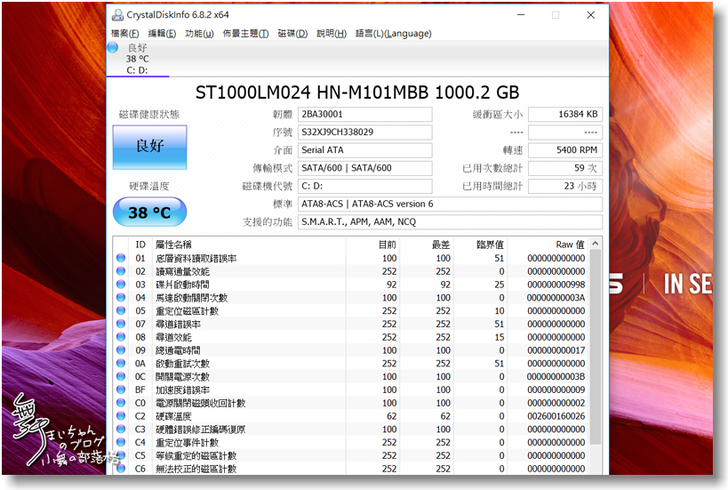Click the 良好 health status button
The width and height of the screenshot is (728, 490).
[x=148, y=145]
